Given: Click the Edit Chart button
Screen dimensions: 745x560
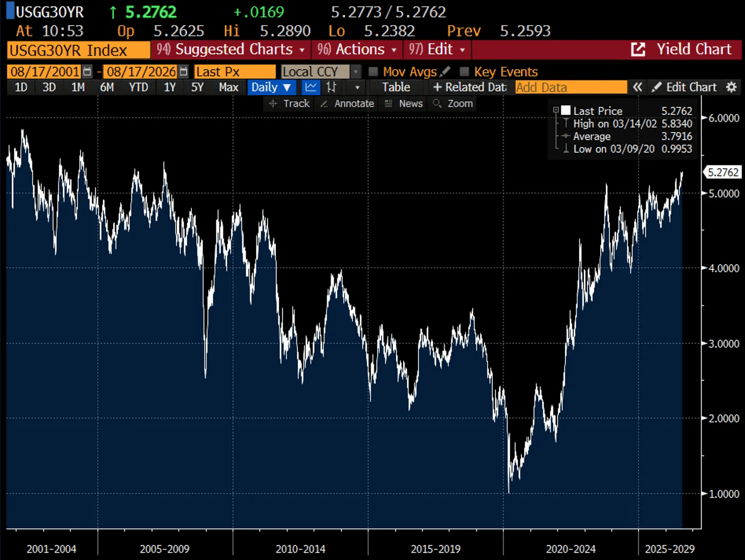Looking at the screenshot, I should click(x=685, y=88).
